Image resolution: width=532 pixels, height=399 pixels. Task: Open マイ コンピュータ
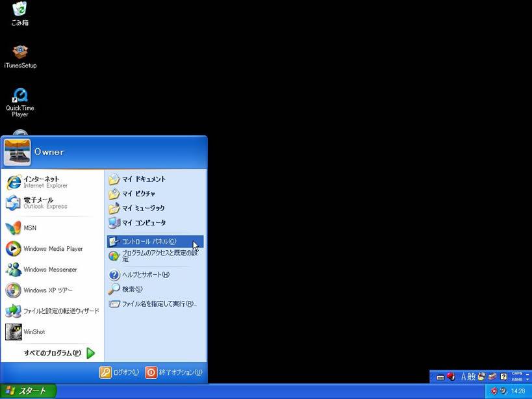(155, 223)
